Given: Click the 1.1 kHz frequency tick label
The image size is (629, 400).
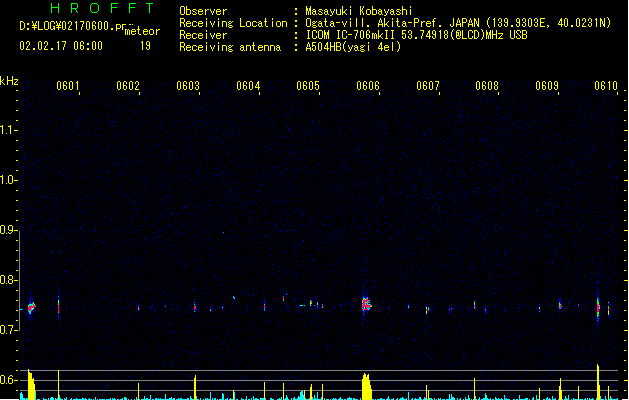Looking at the screenshot, I should (7, 130).
